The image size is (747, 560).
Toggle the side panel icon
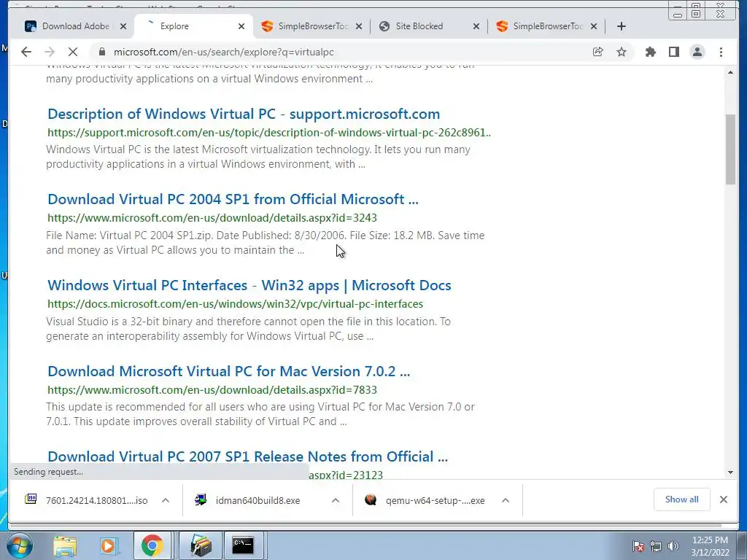pyautogui.click(x=673, y=52)
